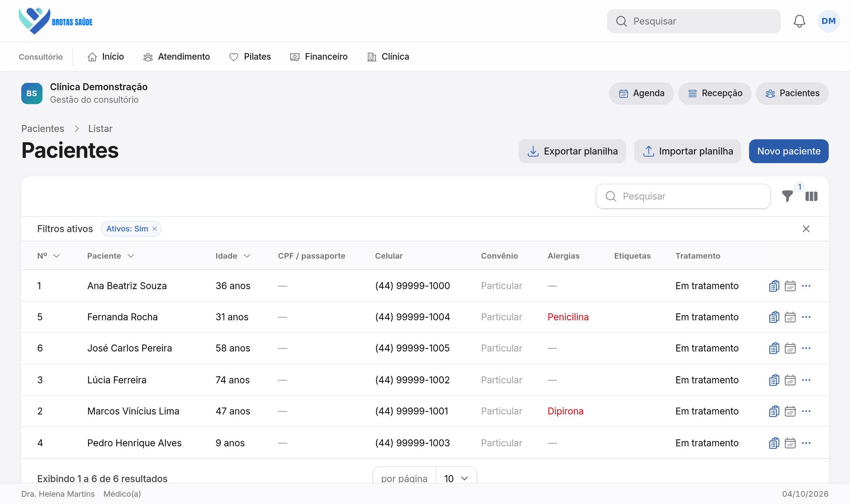Click Exportar planilha button
This screenshot has height=504, width=850.
click(x=572, y=151)
